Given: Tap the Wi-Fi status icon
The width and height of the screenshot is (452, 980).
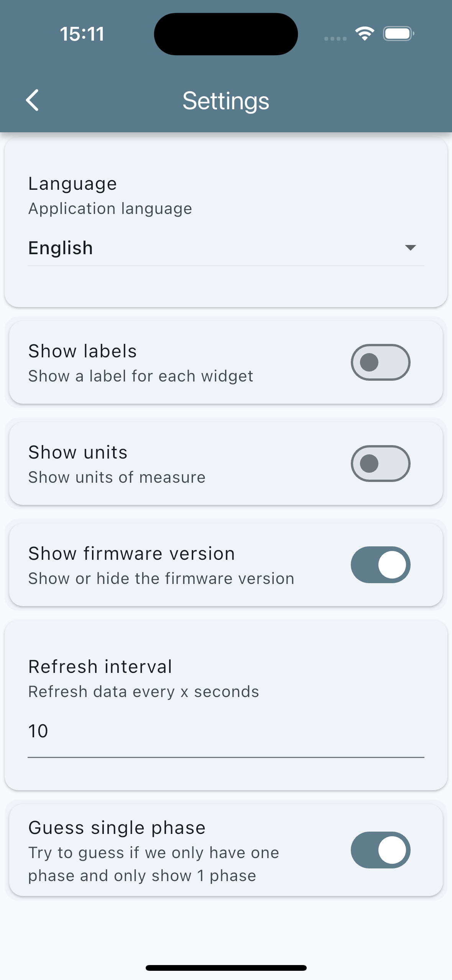Looking at the screenshot, I should coord(365,34).
